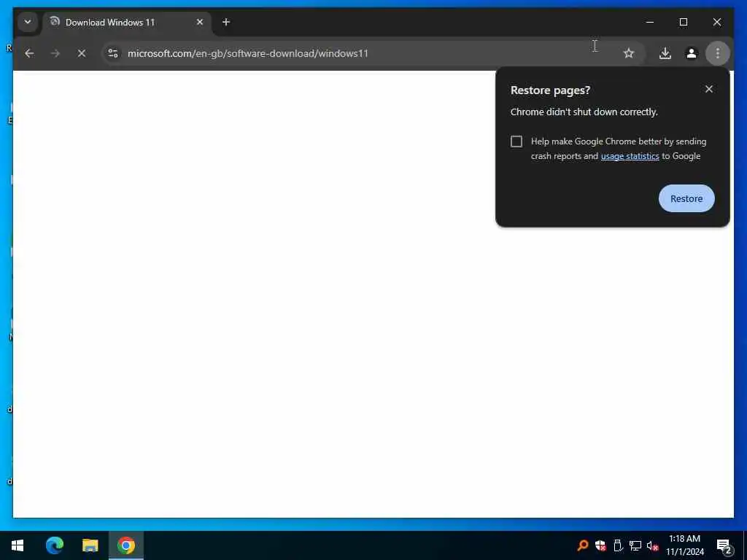Open the Chrome downloads panel
The image size is (747, 560).
click(x=665, y=53)
